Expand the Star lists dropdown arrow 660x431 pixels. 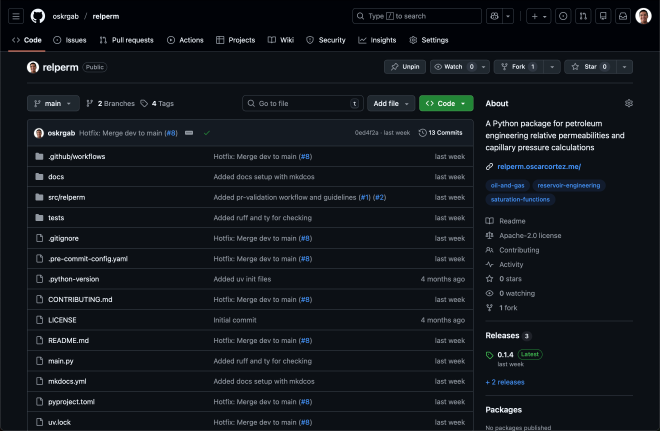click(x=624, y=67)
